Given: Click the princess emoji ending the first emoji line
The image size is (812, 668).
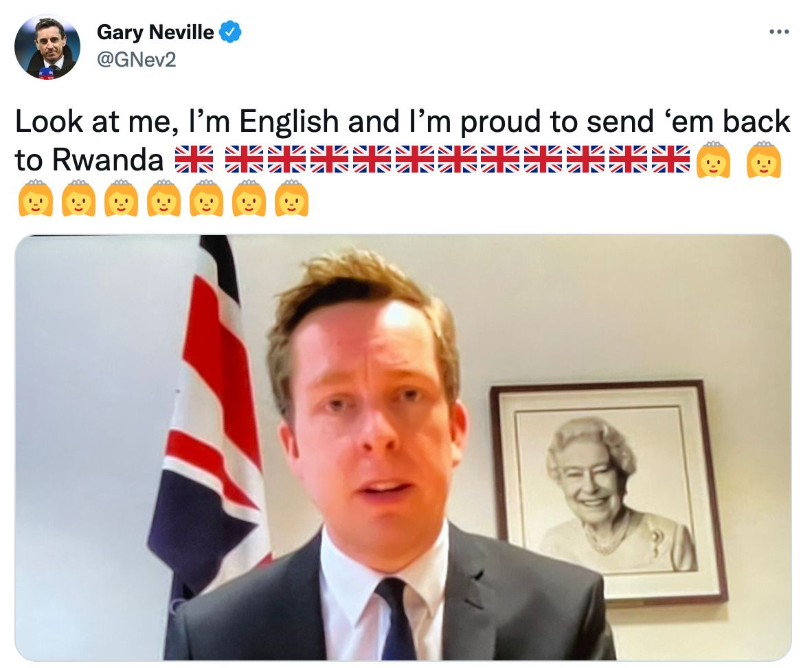Looking at the screenshot, I should point(764,159).
